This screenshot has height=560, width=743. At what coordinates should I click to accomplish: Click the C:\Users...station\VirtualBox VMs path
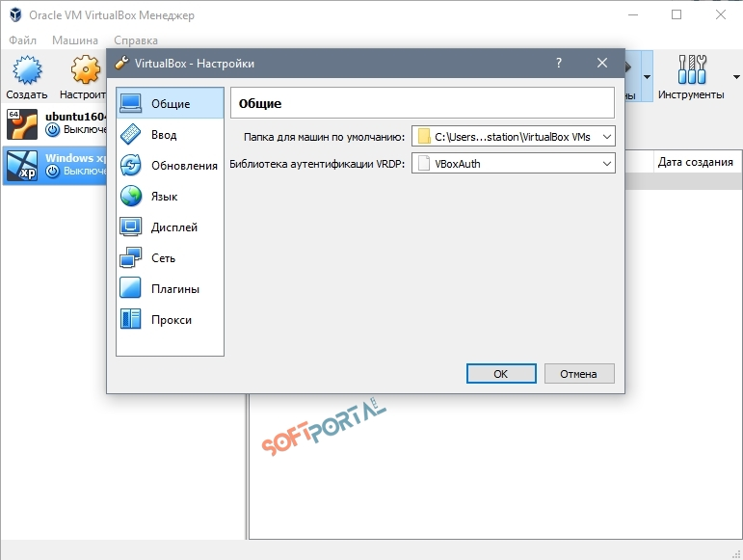pyautogui.click(x=513, y=137)
